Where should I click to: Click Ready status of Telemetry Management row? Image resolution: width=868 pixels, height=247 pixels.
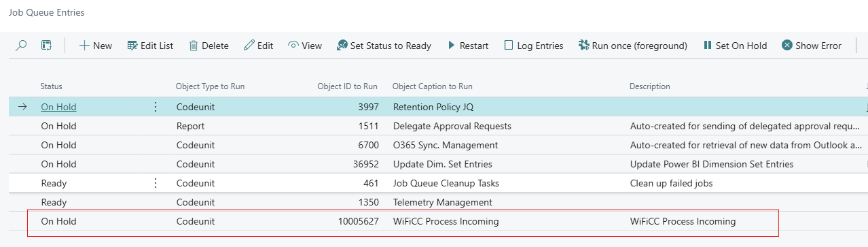coord(54,202)
